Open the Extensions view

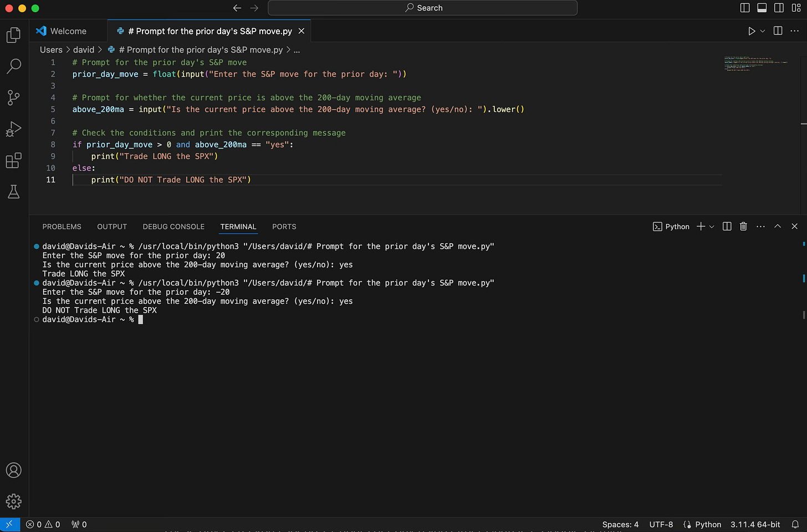[13, 161]
